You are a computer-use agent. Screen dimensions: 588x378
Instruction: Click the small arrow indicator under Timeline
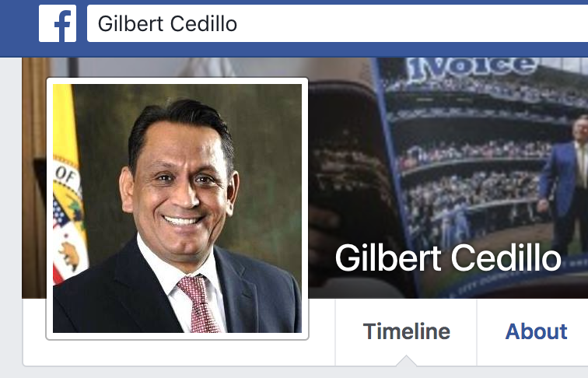[406, 361]
